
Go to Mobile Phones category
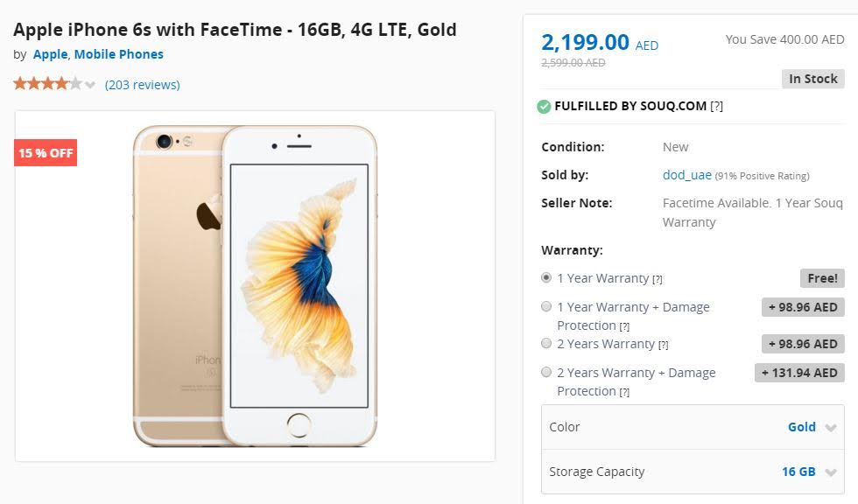pos(118,54)
